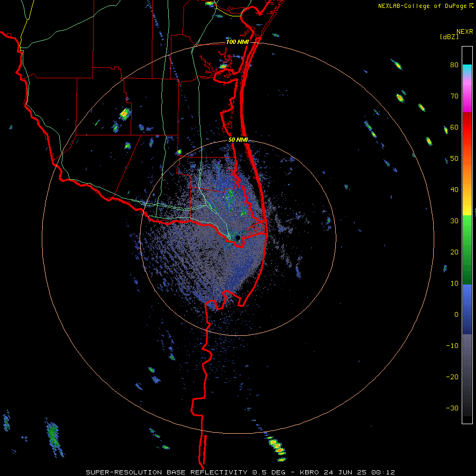
Task: Click the 20 value on the dBZ scale
Action: (x=454, y=252)
